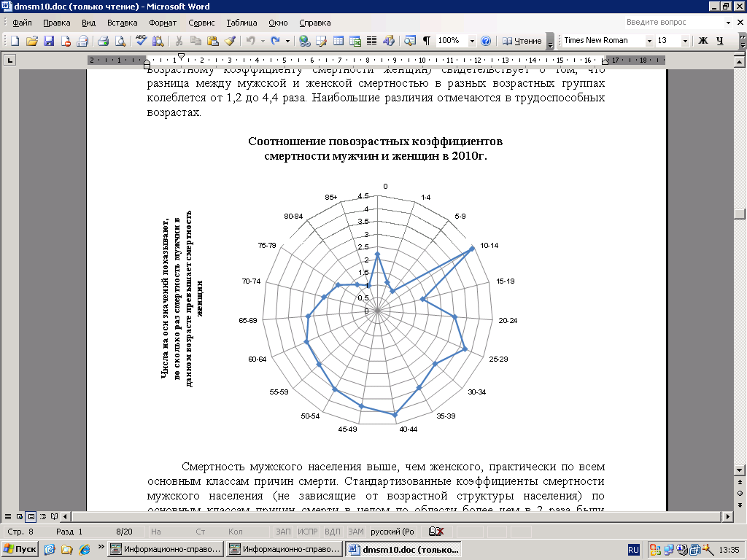
Task: Click the Чтение reading mode button
Action: 522,41
